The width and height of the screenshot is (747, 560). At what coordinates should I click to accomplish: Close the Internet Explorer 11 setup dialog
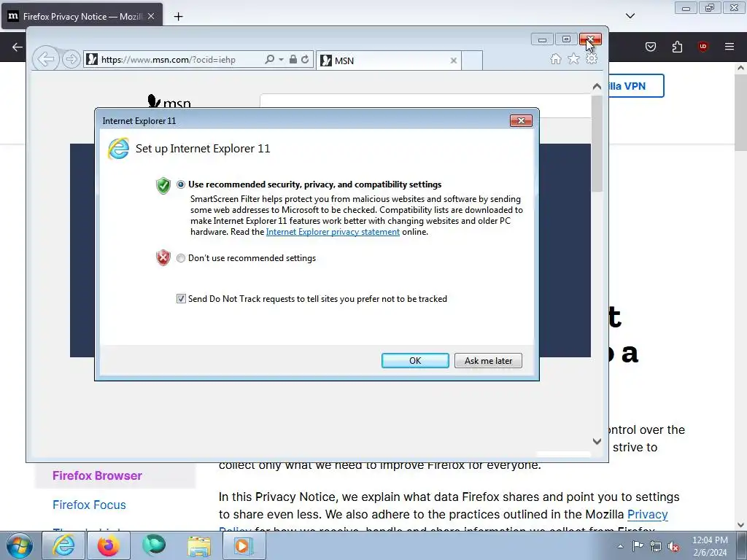(521, 121)
